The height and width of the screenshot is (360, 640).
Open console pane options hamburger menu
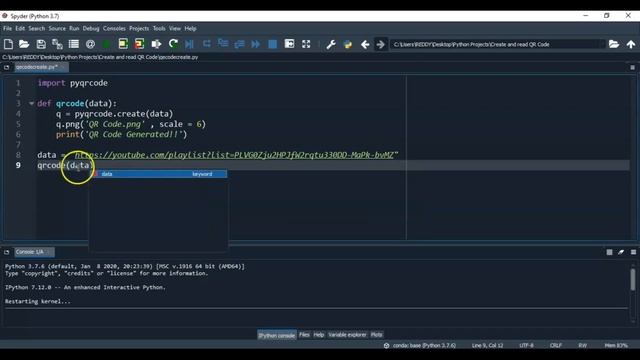pos(633,252)
